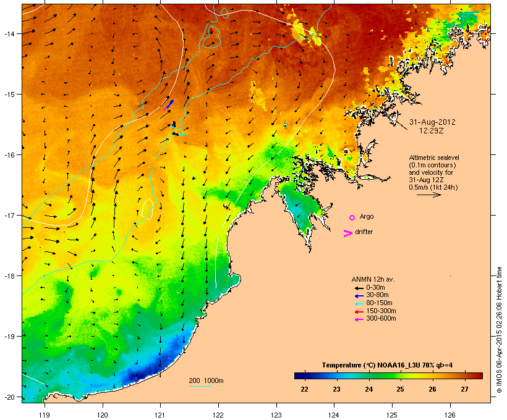The image size is (507, 420).
Task: Click the magenta Argo circle legend symbol
Action: [352, 217]
